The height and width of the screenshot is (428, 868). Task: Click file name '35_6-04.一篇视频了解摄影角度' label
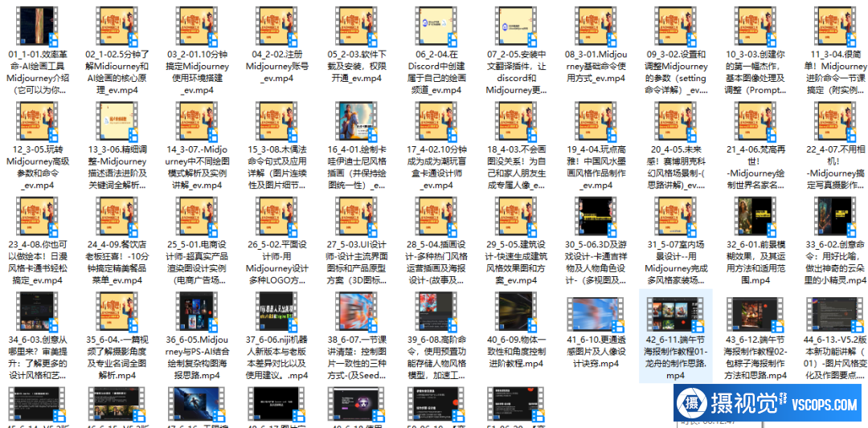pyautogui.click(x=117, y=358)
